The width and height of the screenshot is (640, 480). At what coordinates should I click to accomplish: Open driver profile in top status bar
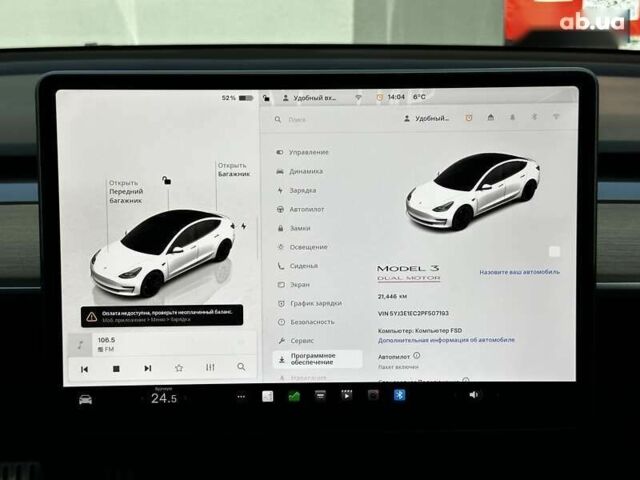click(309, 98)
